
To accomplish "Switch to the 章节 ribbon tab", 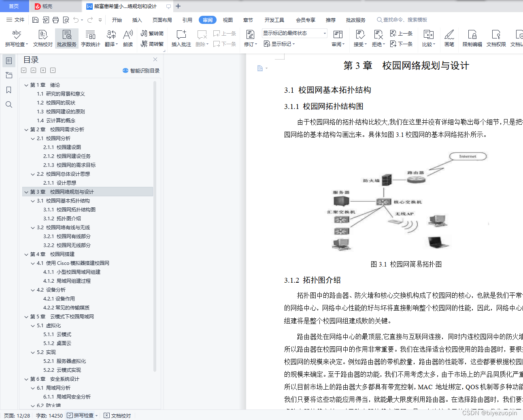I will coord(248,20).
